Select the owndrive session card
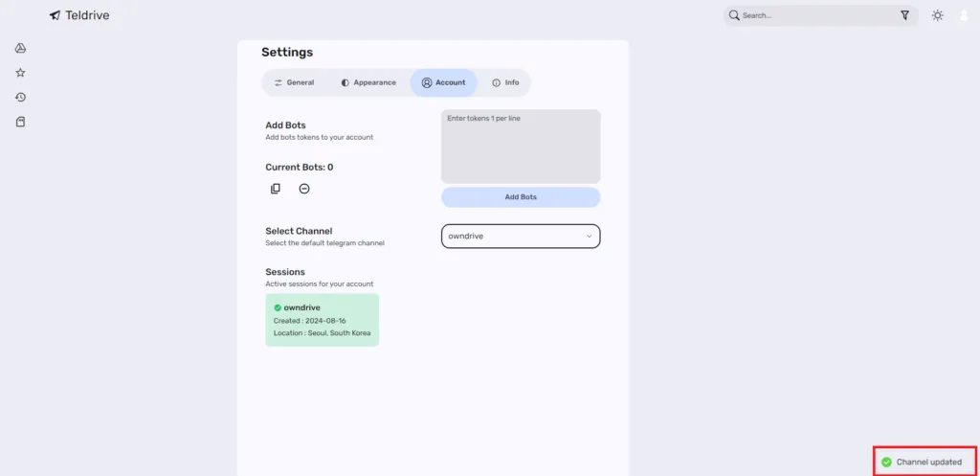Image resolution: width=980 pixels, height=476 pixels. pos(322,320)
